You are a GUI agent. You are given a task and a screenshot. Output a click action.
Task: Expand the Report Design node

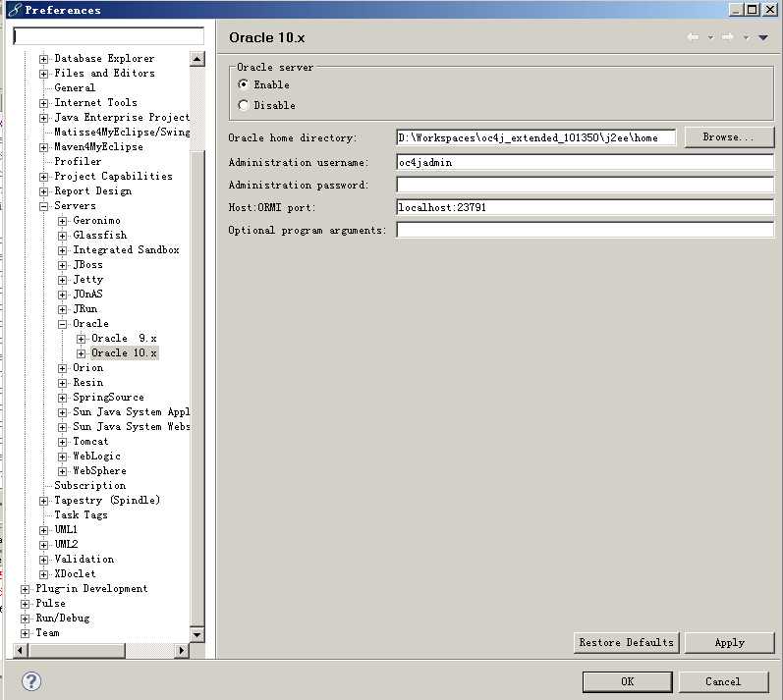pyautogui.click(x=44, y=191)
